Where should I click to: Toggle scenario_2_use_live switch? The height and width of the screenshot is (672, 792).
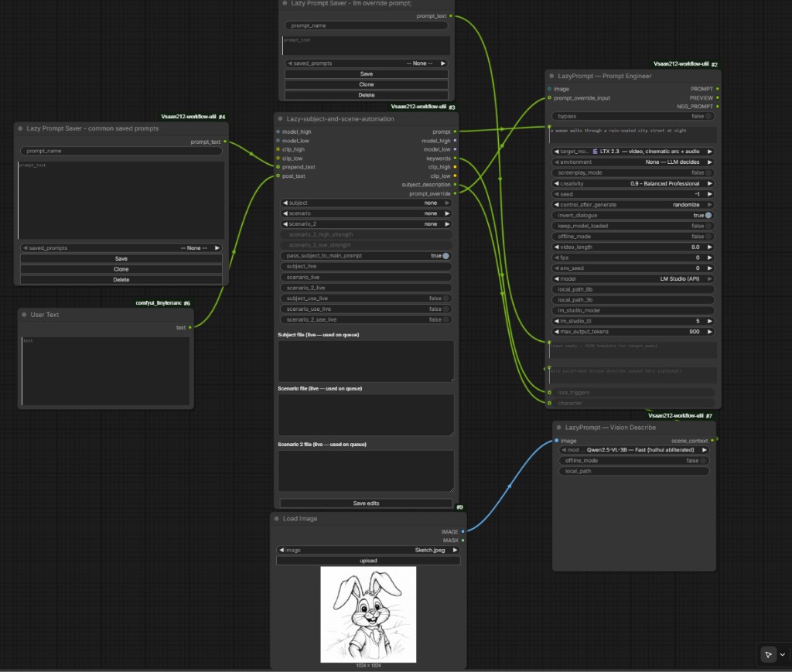click(446, 319)
